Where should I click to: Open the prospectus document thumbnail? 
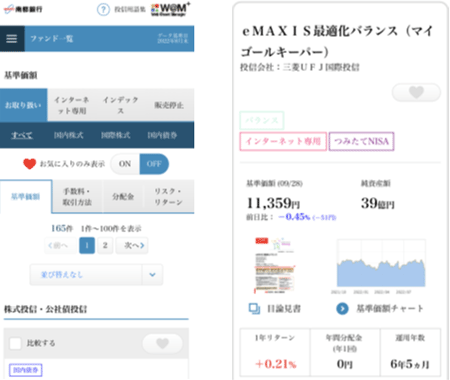(x=275, y=265)
